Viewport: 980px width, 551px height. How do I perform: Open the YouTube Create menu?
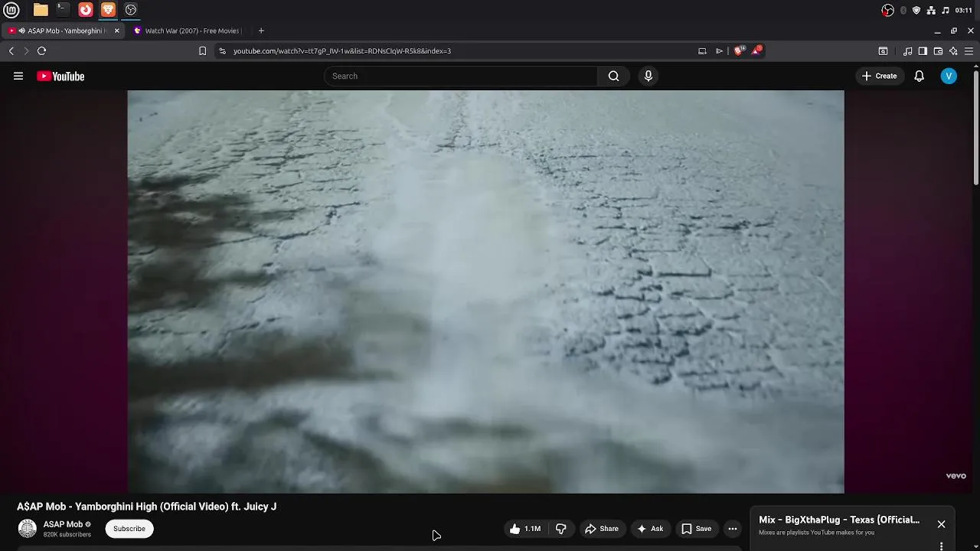(x=879, y=76)
